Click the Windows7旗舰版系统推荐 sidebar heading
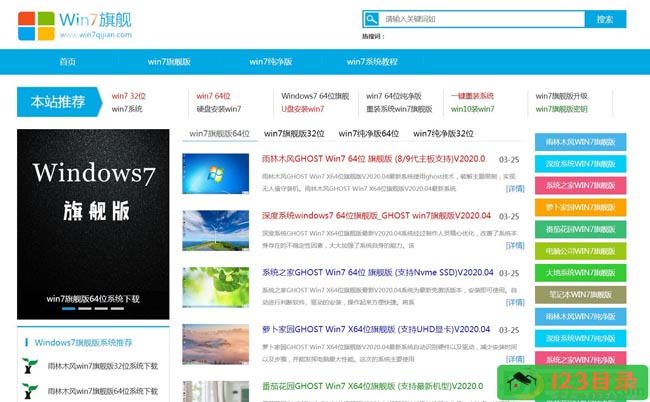 tap(83, 343)
